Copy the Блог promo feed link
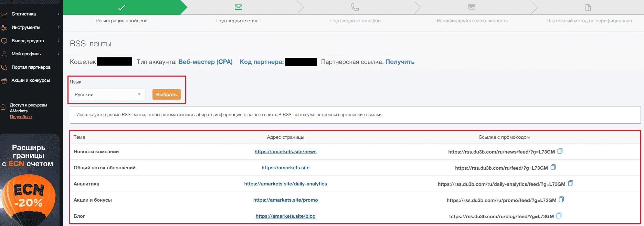Viewport: 644px width, 226px height. point(559,216)
